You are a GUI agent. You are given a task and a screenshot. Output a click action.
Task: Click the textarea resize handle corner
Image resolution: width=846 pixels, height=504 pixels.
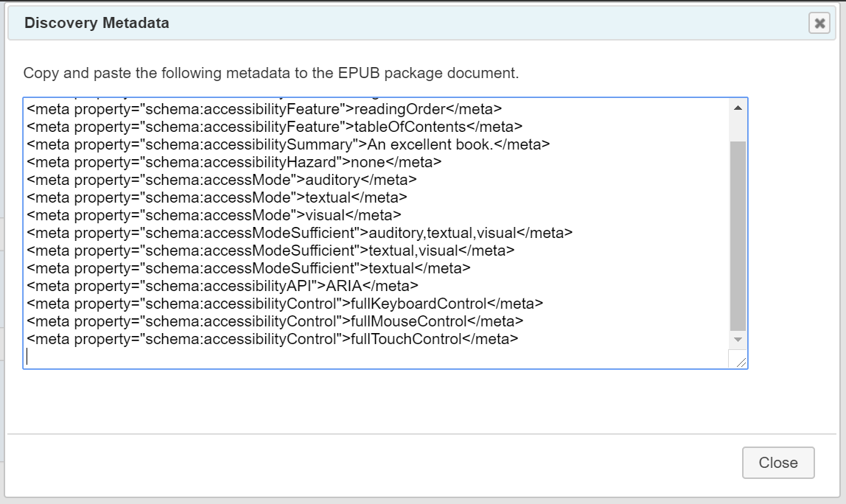tap(741, 363)
